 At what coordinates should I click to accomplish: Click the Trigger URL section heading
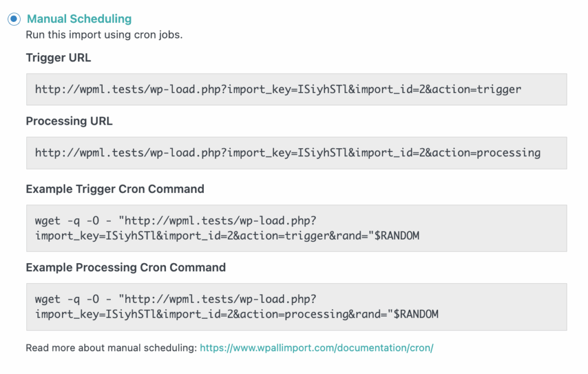pos(58,57)
